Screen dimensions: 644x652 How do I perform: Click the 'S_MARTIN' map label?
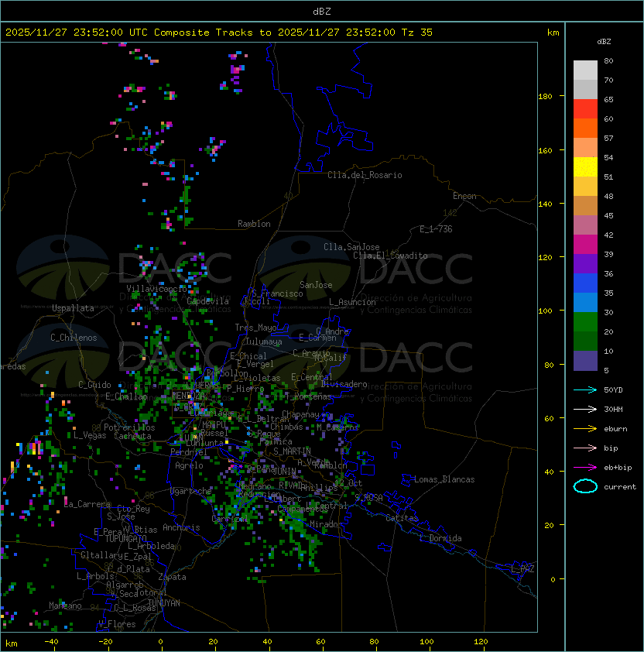(292, 451)
